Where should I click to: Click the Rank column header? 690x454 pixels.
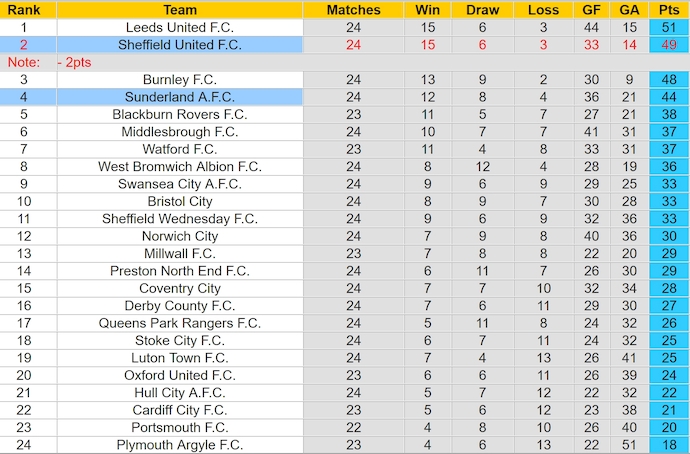click(24, 10)
